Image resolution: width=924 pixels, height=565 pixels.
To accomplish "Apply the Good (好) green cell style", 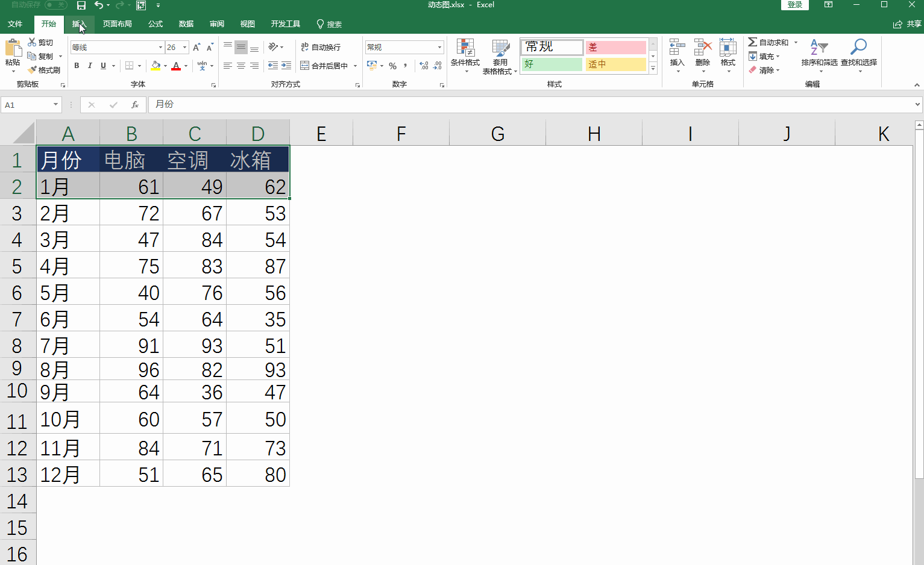I will pos(552,64).
